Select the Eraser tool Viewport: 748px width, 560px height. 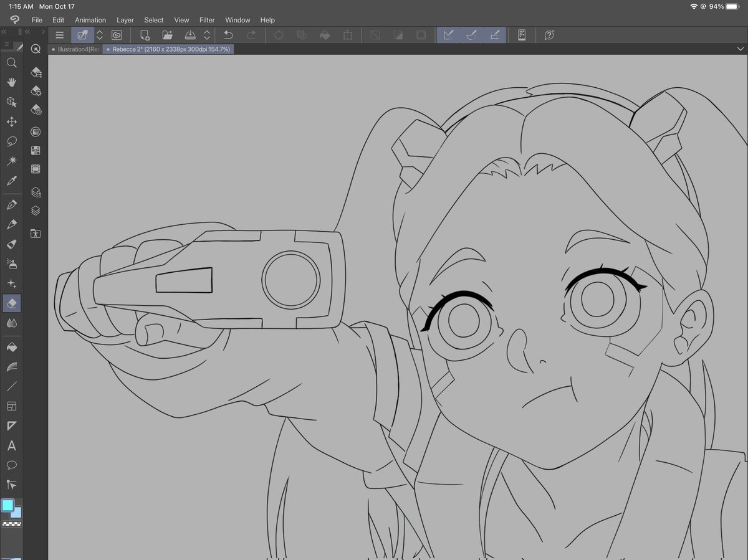point(11,303)
